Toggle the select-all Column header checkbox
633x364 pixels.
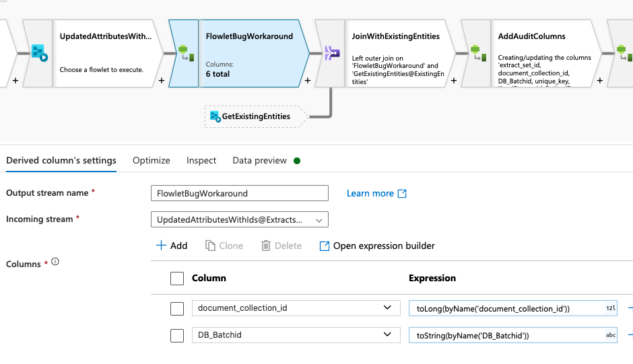coord(177,278)
